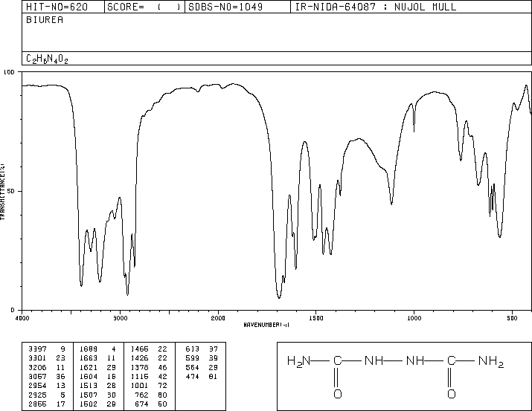Click the SCORE= field in header
The width and height of the screenshot is (532, 411).
click(x=144, y=7)
